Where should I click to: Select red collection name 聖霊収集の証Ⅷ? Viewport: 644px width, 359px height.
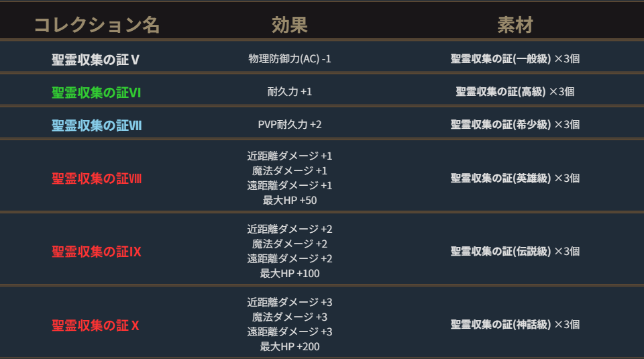[96, 178]
